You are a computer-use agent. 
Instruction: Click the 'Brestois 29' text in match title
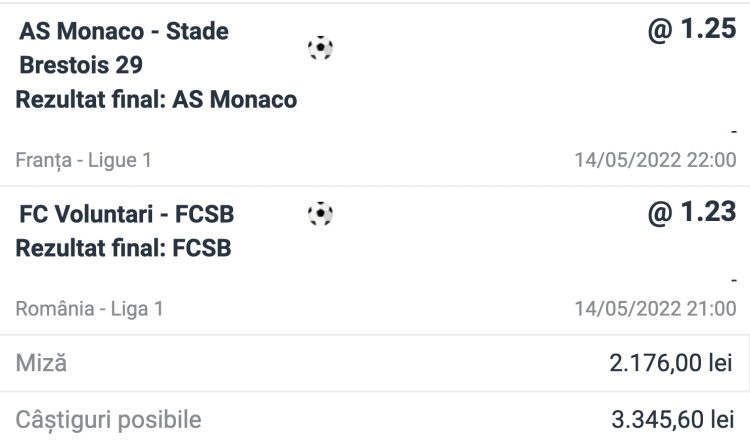click(80, 65)
